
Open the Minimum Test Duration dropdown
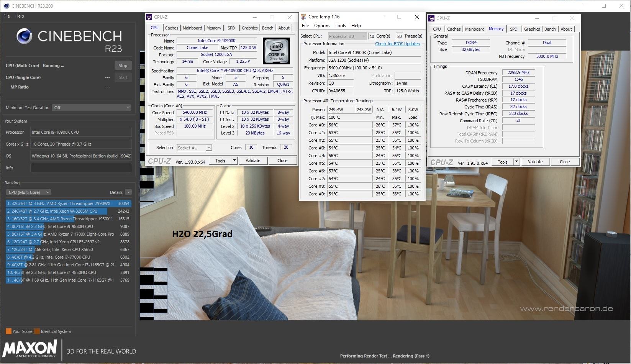tap(92, 108)
